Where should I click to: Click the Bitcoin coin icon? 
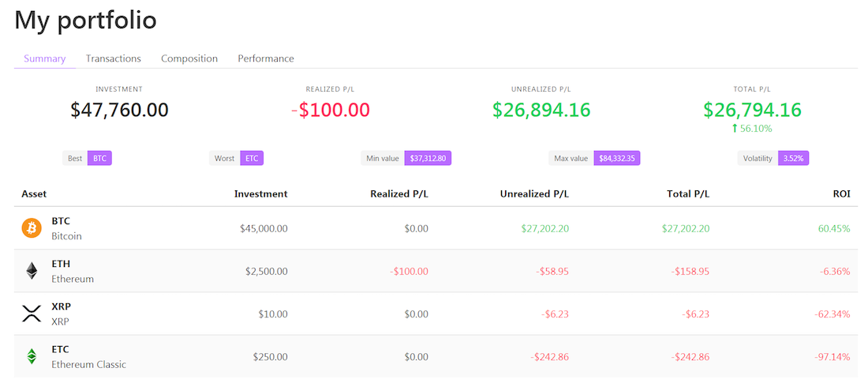(x=31, y=228)
